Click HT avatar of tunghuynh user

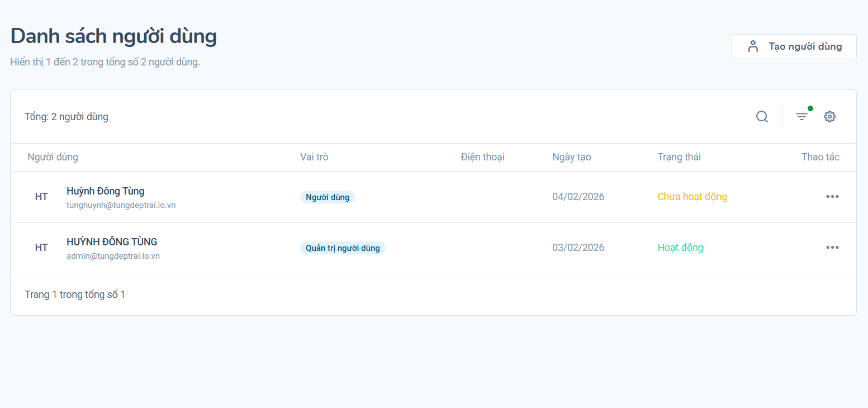(x=41, y=197)
